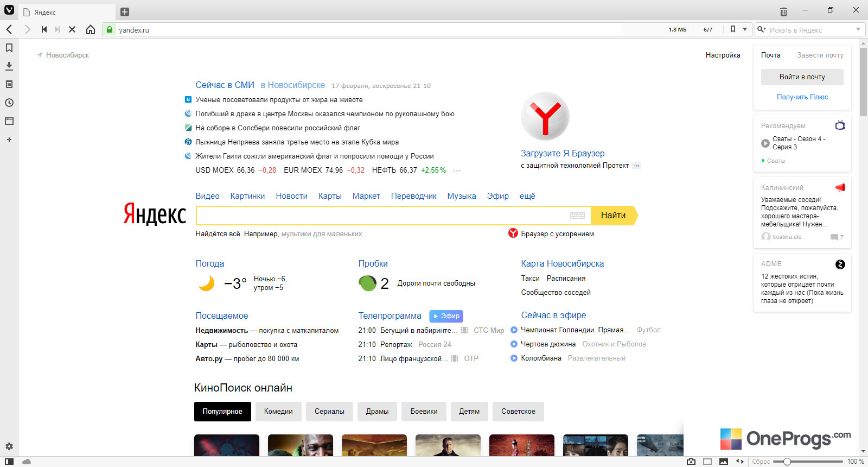Focus the Искать в Яндекс search field
The image size is (868, 467).
tap(810, 30)
